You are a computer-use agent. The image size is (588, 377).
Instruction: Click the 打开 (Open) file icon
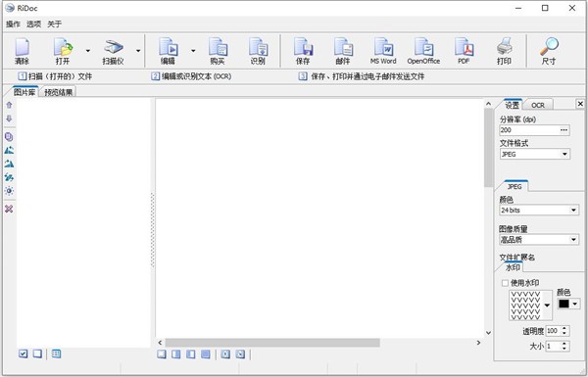click(63, 51)
